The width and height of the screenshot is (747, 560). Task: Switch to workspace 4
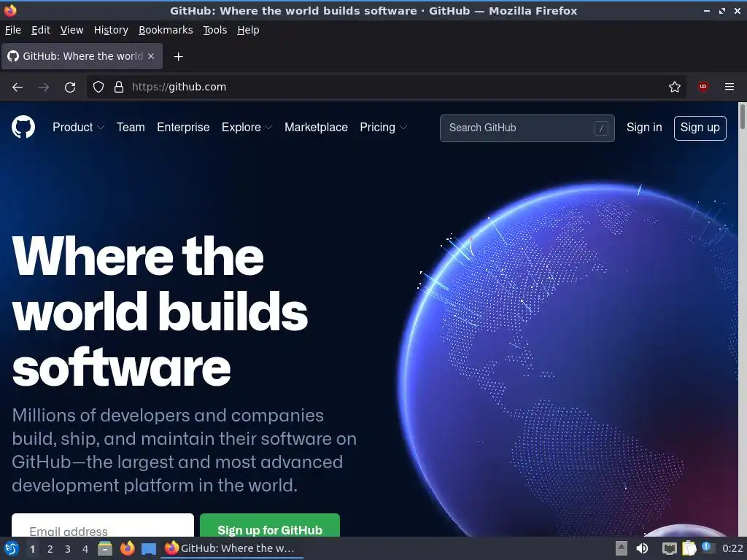85,549
